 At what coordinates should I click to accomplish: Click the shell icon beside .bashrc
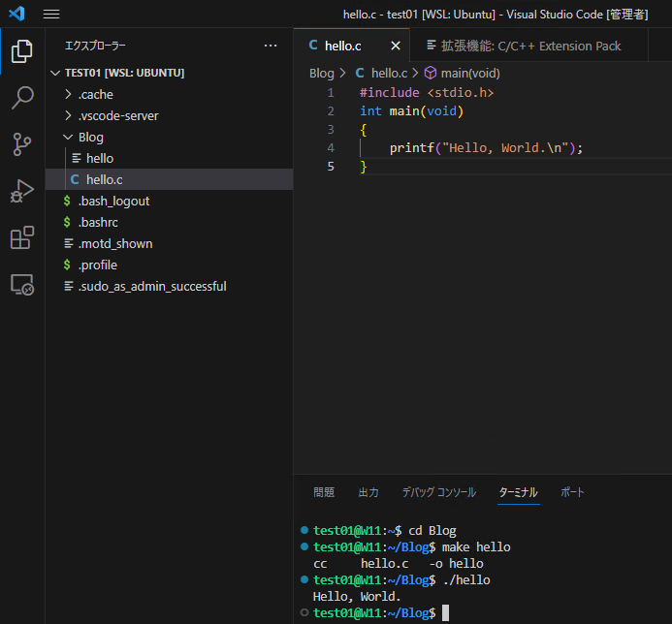[67, 222]
